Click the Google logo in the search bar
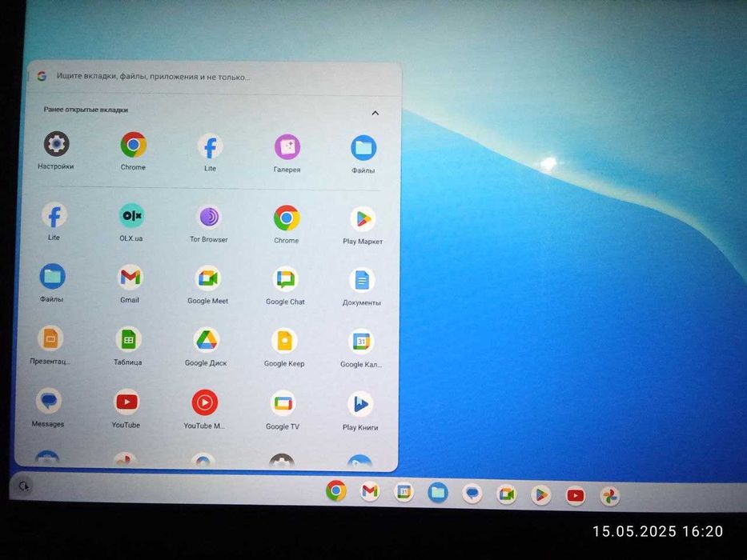Image resolution: width=747 pixels, height=560 pixels. [x=42, y=76]
